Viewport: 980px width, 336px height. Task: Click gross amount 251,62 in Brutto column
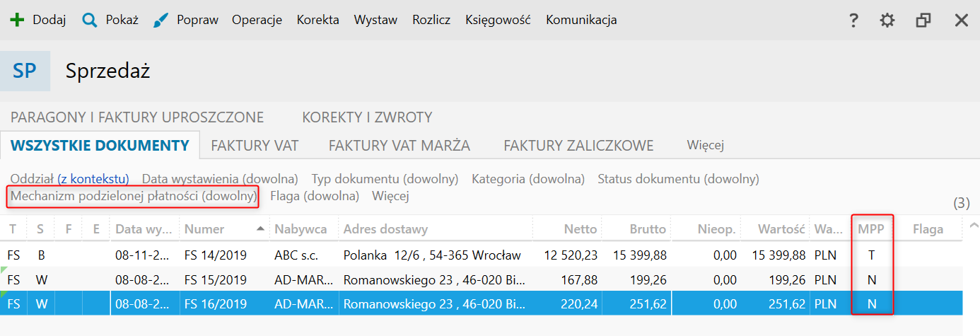pos(650,305)
